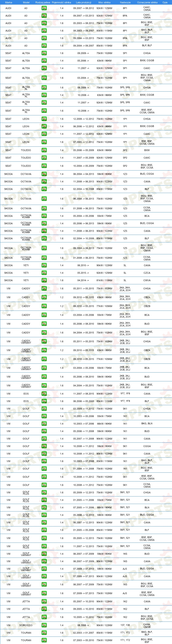The width and height of the screenshot is (172, 644).
Task: Select JETTA model cell in 10.2005 -> 10.2010 row
Action: click(26, 617)
